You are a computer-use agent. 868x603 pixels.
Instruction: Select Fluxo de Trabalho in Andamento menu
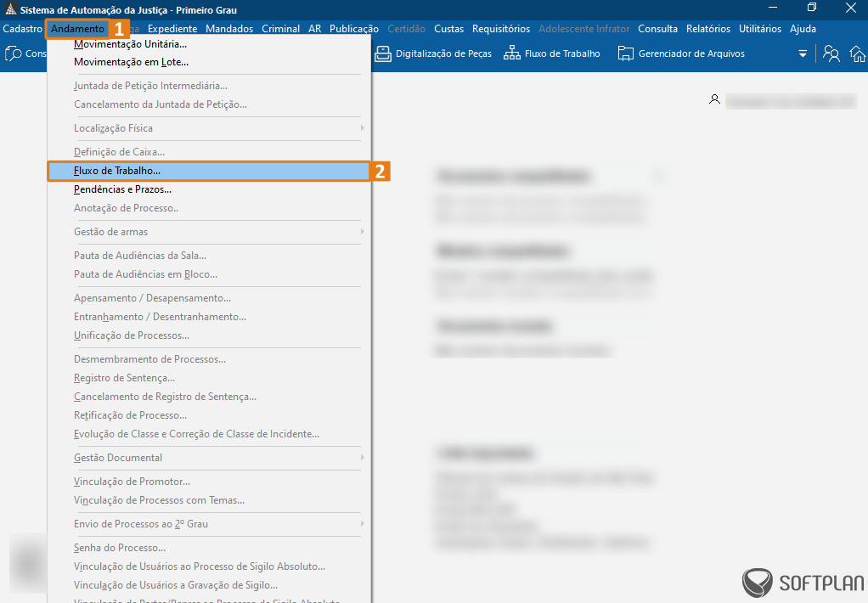click(209, 171)
